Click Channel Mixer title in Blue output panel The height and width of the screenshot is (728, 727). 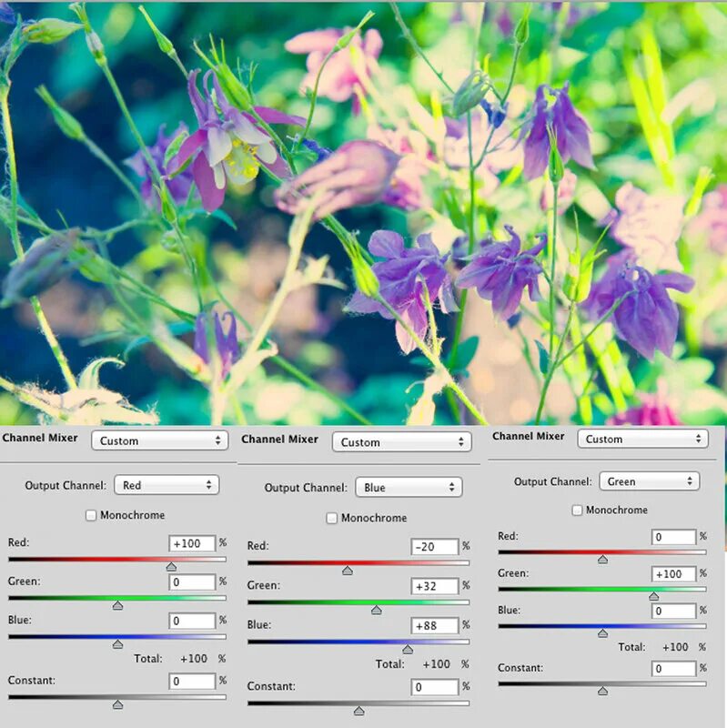(x=279, y=440)
